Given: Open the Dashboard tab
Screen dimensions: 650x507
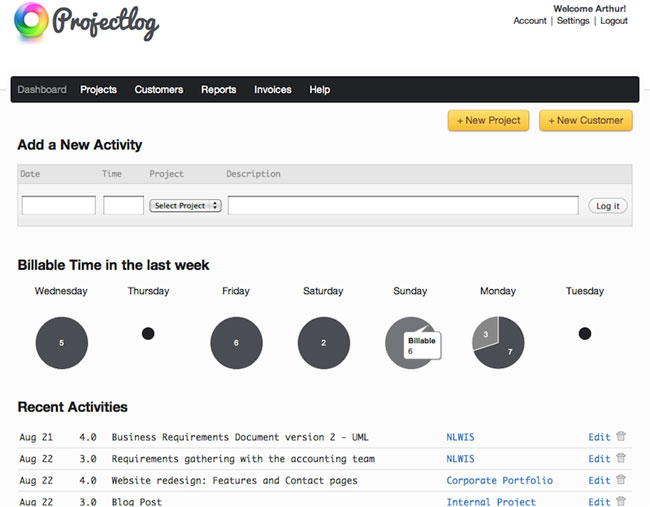Looking at the screenshot, I should click(42, 90).
